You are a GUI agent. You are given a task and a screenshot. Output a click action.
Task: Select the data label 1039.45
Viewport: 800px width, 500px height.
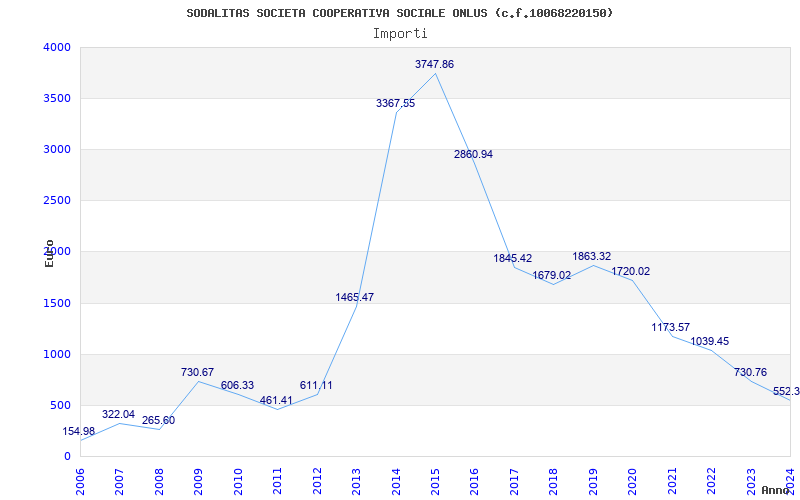coord(710,341)
